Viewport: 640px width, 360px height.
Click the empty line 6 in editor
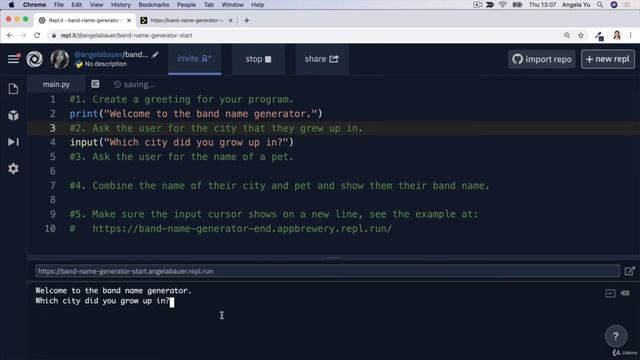[333, 171]
